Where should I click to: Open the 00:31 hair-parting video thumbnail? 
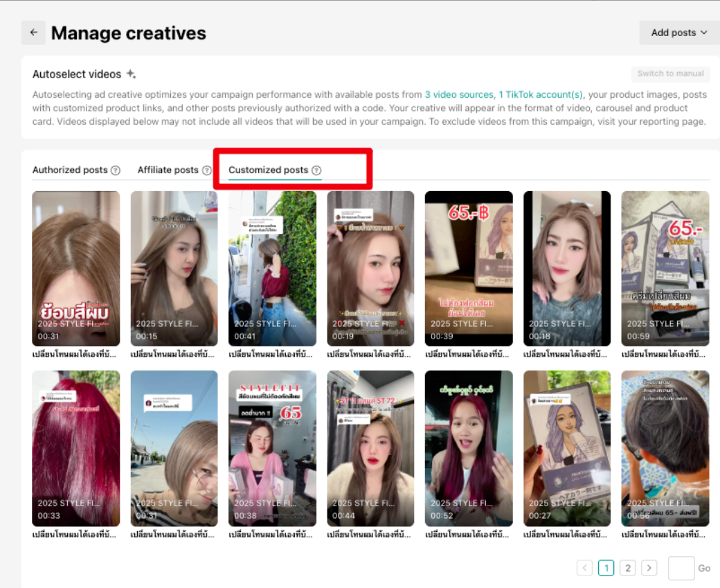point(76,268)
